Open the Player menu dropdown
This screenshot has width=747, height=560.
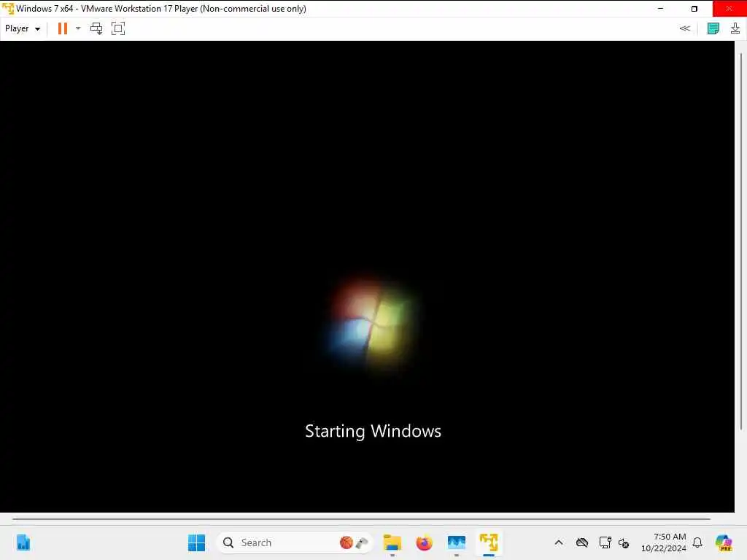(23, 28)
